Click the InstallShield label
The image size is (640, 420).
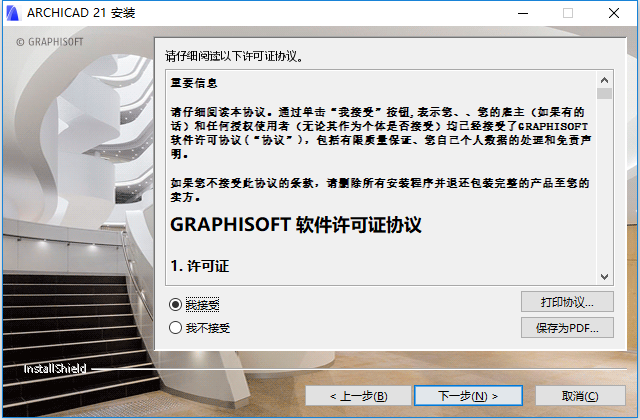click(55, 369)
